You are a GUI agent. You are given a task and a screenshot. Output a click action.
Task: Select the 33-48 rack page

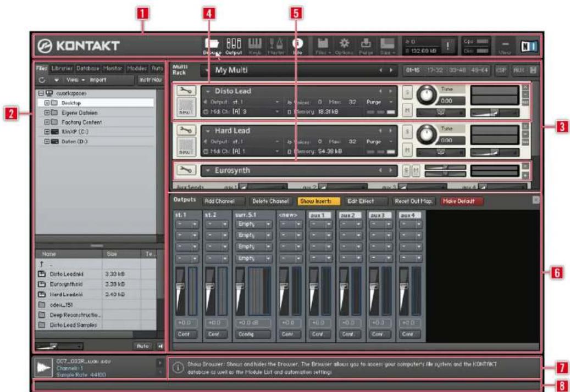pyautogui.click(x=457, y=70)
